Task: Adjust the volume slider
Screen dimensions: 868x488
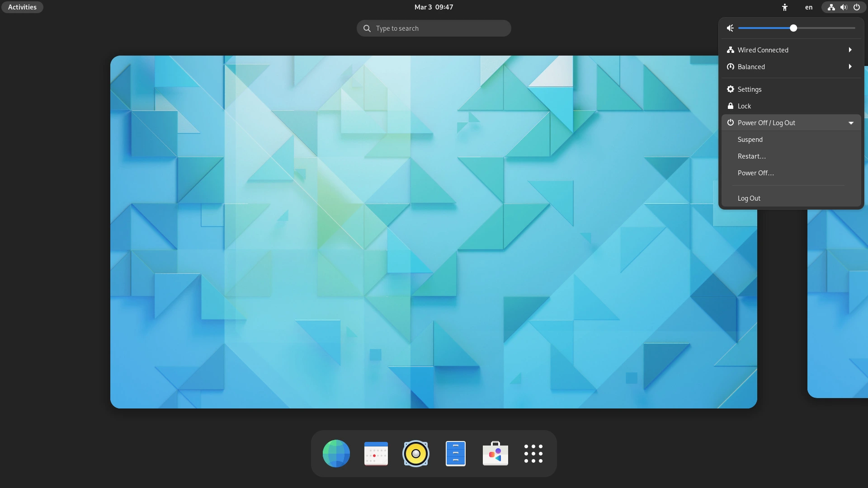Action: [793, 28]
